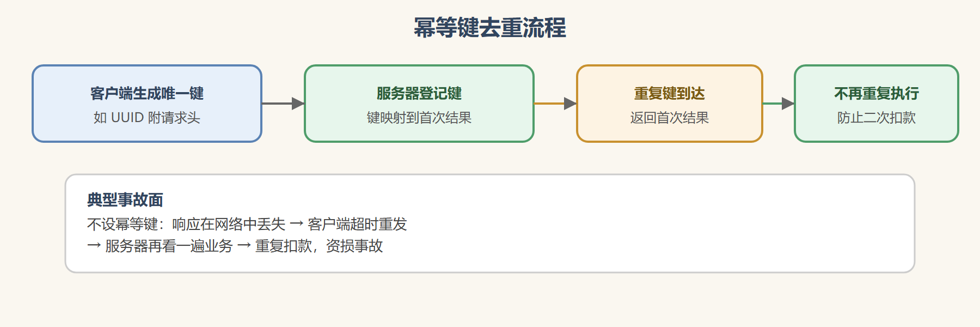Click the 防止二次扣款 text
This screenshot has height=327, width=980.
pos(877,118)
